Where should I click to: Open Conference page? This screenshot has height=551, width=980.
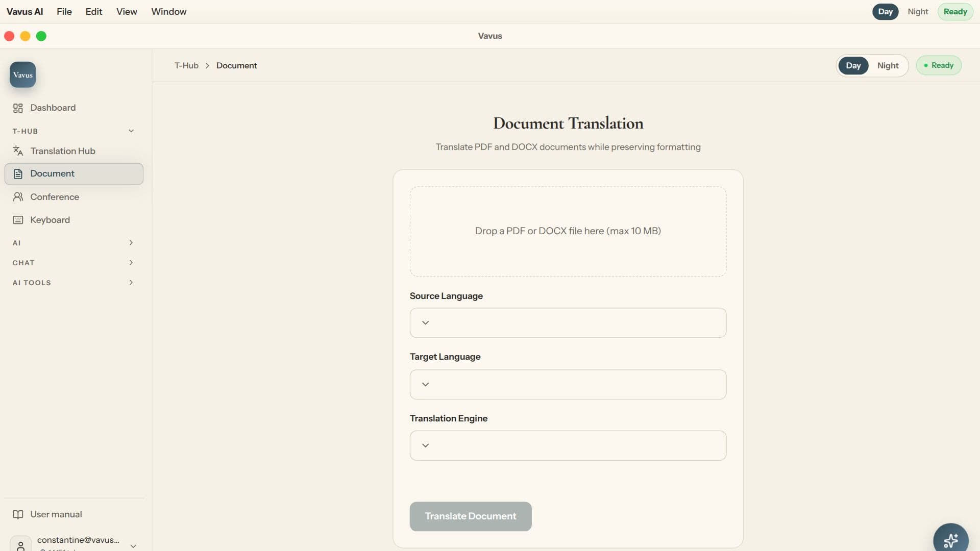tap(73, 197)
